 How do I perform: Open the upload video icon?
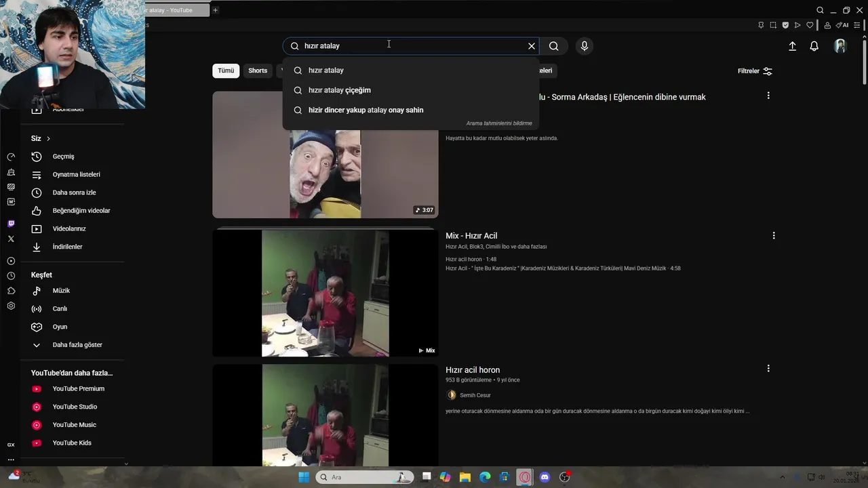coord(792,46)
